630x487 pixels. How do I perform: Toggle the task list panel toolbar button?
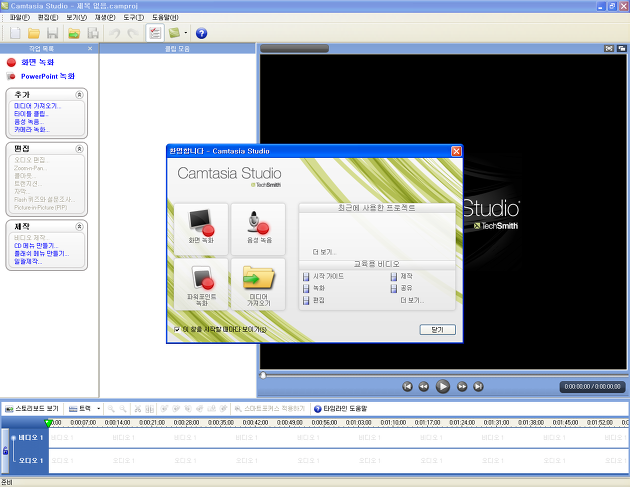click(155, 33)
